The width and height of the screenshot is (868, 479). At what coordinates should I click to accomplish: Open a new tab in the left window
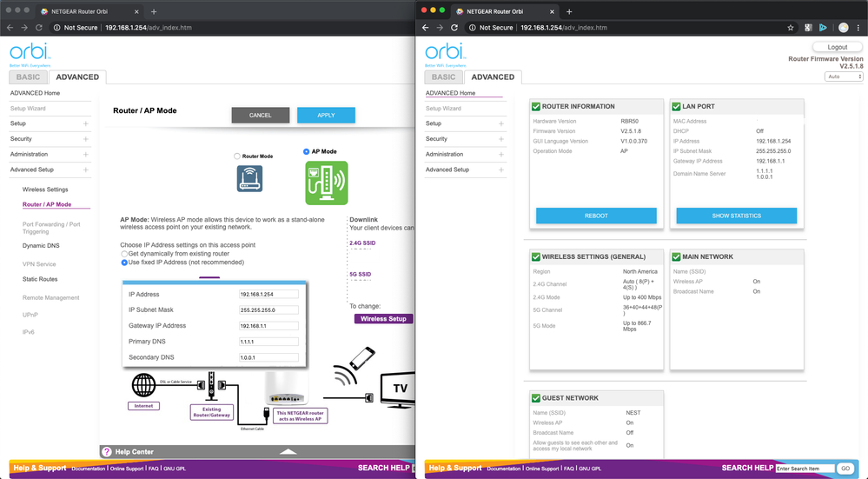tap(154, 11)
